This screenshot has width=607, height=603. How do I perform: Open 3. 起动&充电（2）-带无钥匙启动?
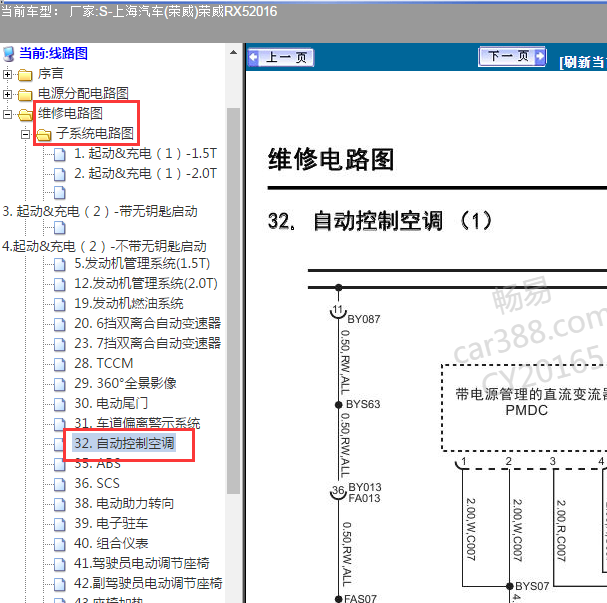click(x=100, y=212)
